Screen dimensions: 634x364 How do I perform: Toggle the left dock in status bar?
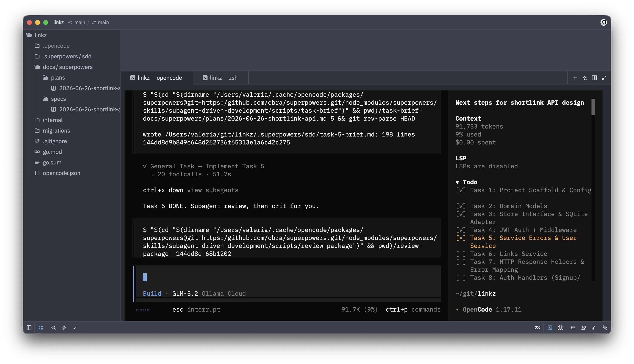(29, 327)
